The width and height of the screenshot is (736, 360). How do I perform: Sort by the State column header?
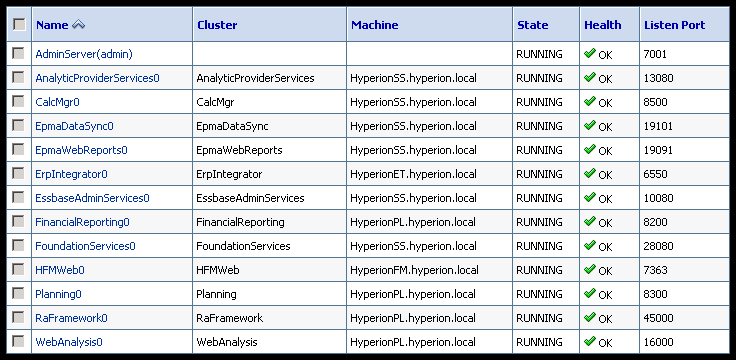point(532,25)
